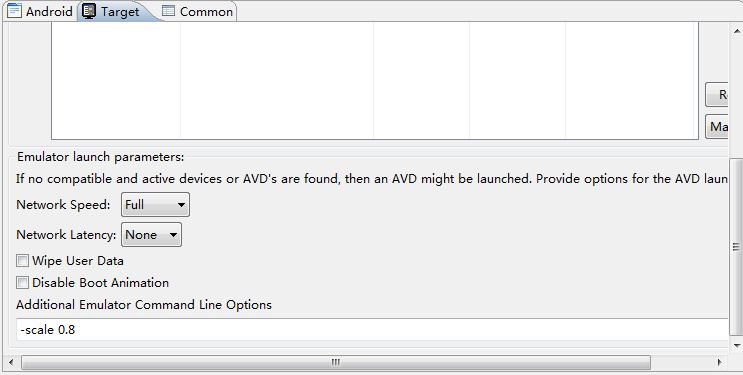
Task: Open the Network Latency dropdown
Action: [x=151, y=235]
